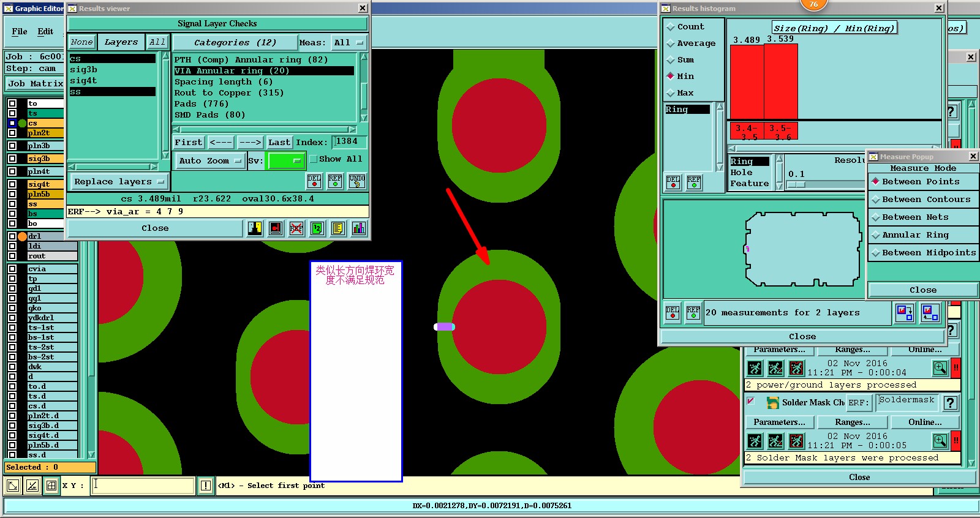The image size is (980, 518).
Task: Close the Results viewer via Close button
Action: click(155, 228)
